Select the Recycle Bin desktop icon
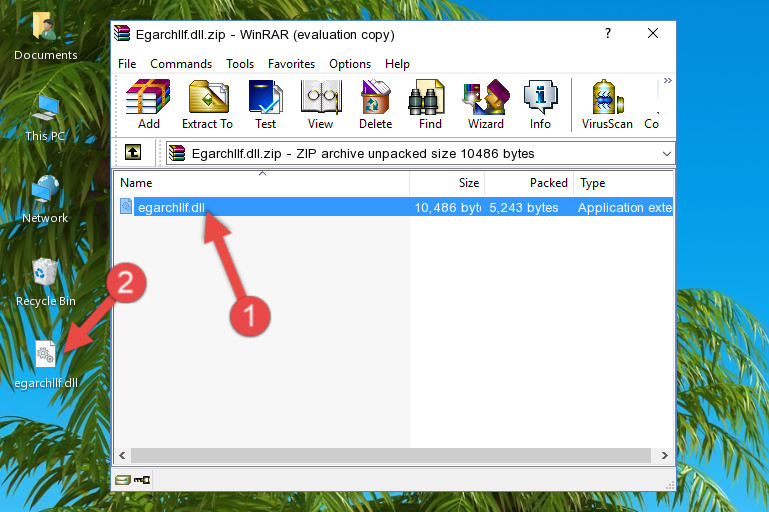The image size is (769, 512). click(46, 282)
